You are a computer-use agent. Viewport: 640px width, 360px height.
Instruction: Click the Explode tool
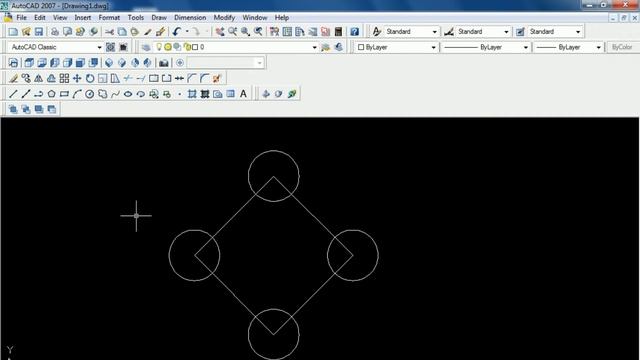pos(217,78)
